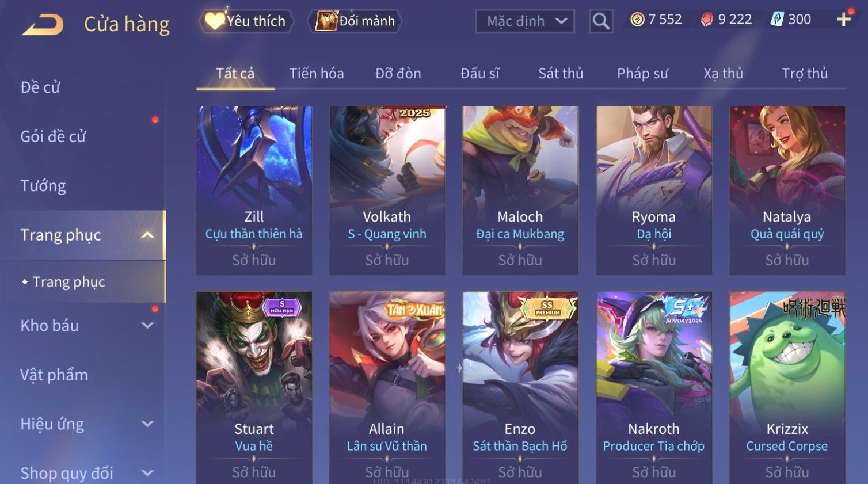Viewport: 868px width, 484px height.
Task: Open the Mặc định sort dropdown
Action: tap(525, 21)
